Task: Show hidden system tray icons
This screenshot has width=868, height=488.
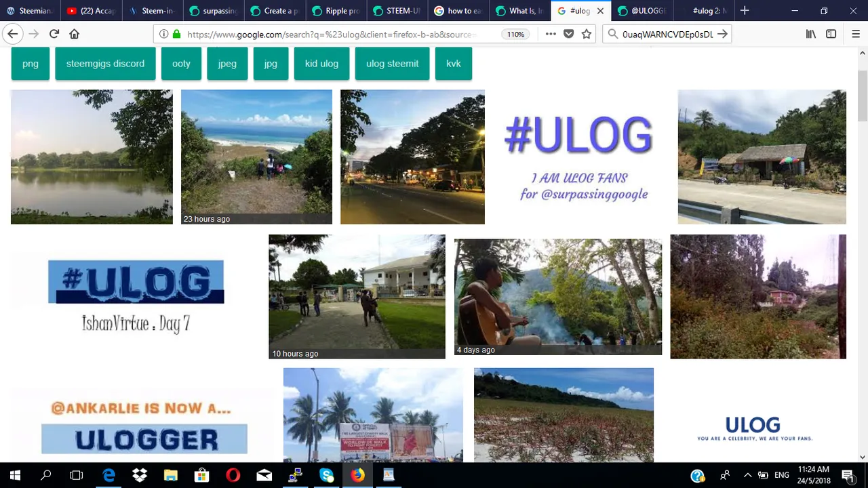Action: [747, 476]
